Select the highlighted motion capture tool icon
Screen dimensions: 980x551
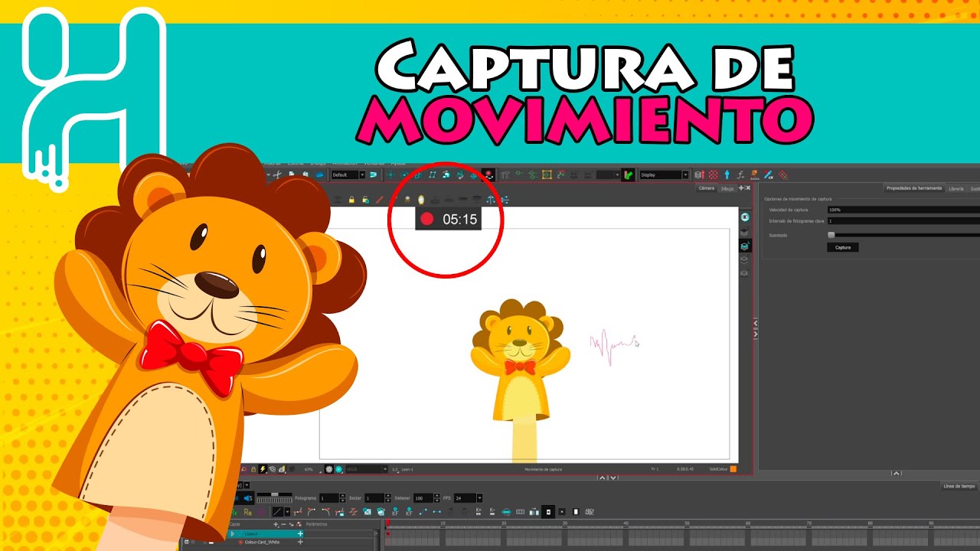point(488,174)
